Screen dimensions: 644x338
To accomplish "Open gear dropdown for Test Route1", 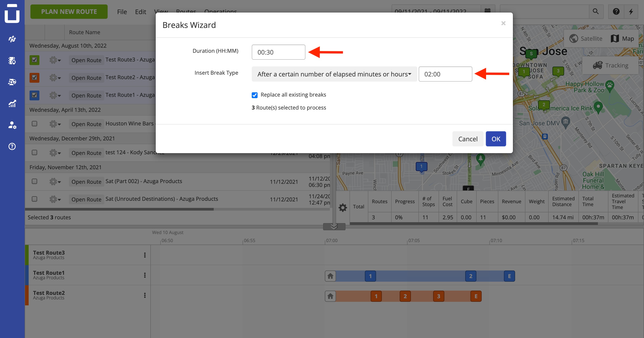I will click(55, 95).
